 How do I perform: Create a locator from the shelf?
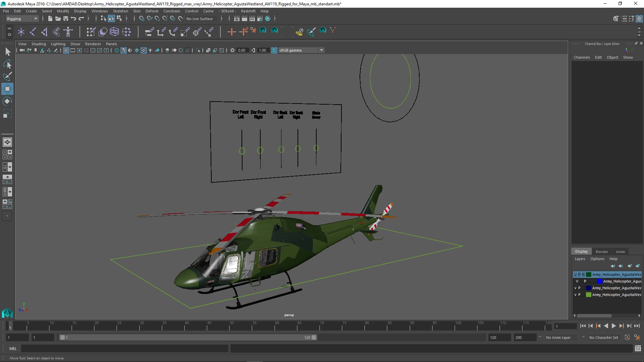(x=21, y=32)
